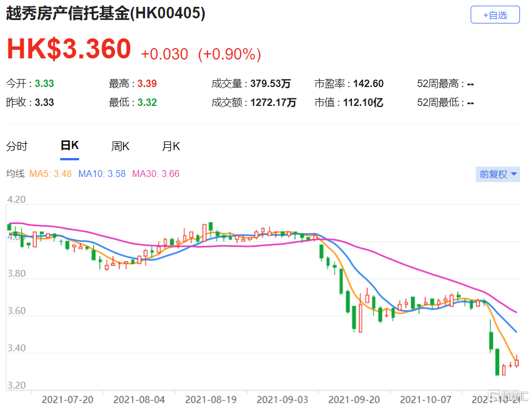Expand the 前复权 adjustment dropdown
Image resolution: width=532 pixels, height=406 pixels.
(x=498, y=174)
